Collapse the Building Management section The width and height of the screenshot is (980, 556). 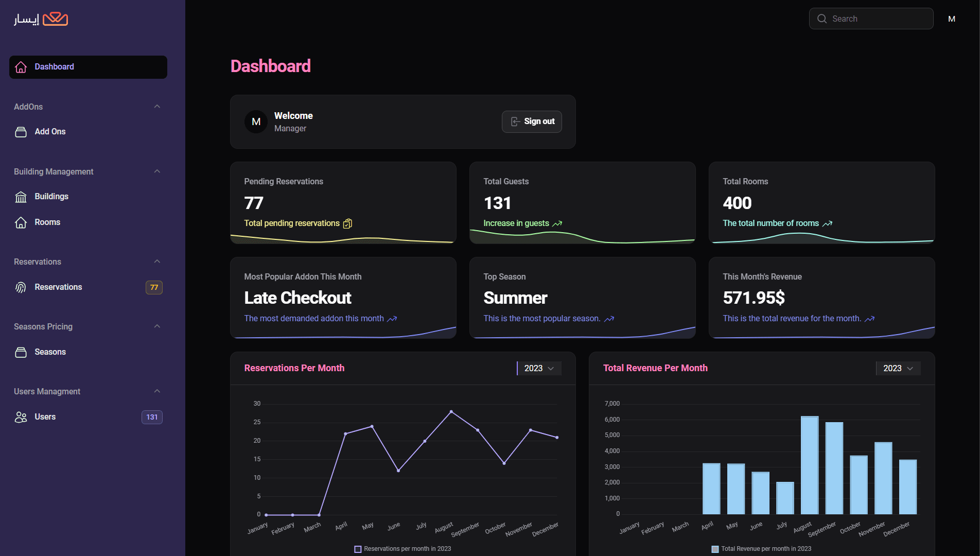point(157,171)
